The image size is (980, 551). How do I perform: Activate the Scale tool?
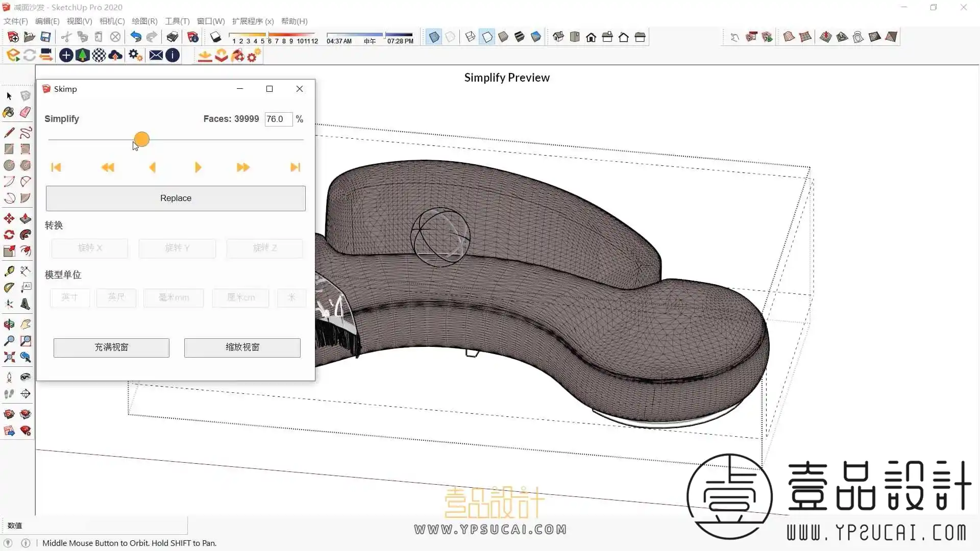(x=9, y=251)
